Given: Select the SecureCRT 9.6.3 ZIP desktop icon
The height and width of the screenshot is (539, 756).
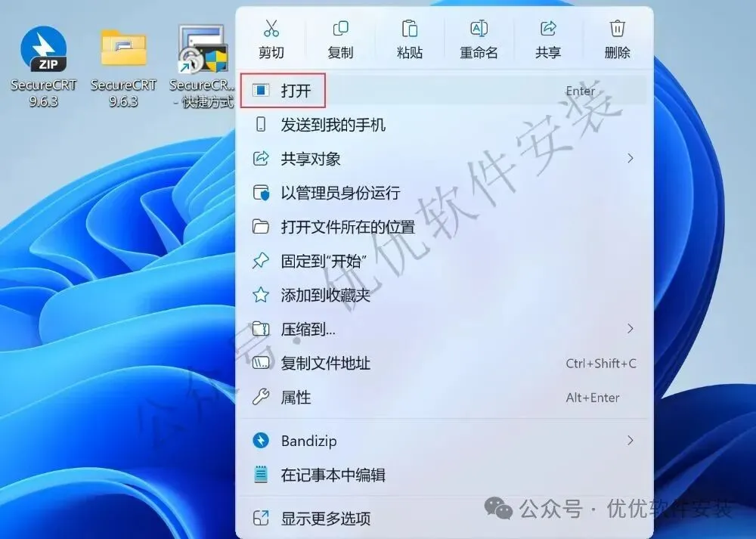Looking at the screenshot, I should point(43,67).
